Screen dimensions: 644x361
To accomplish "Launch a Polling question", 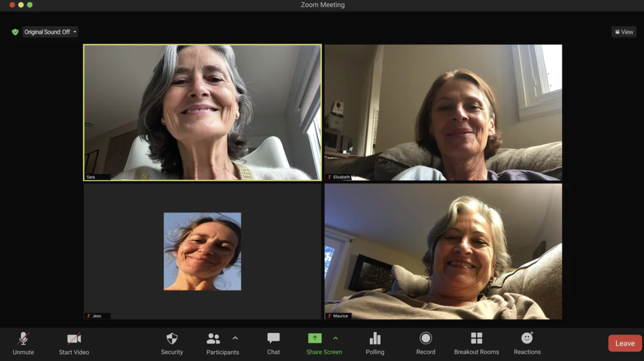I will point(375,343).
